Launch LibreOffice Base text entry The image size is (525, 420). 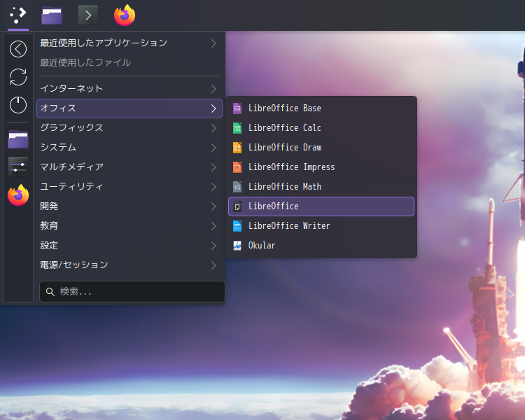pos(285,108)
